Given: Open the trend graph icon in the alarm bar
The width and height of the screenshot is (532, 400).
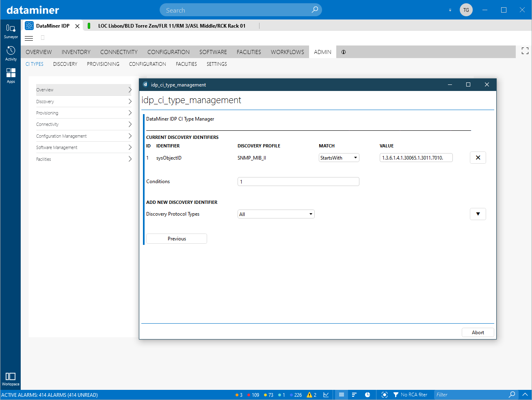Looking at the screenshot, I should [x=326, y=395].
